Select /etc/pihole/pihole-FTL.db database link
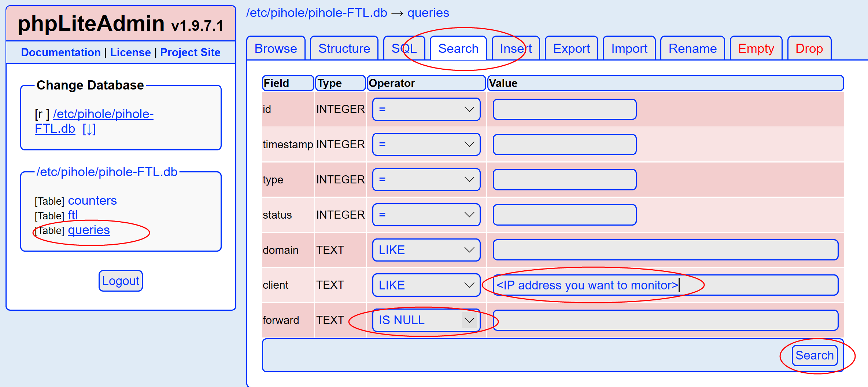Screen dimensions: 868x387 pyautogui.click(x=94, y=121)
